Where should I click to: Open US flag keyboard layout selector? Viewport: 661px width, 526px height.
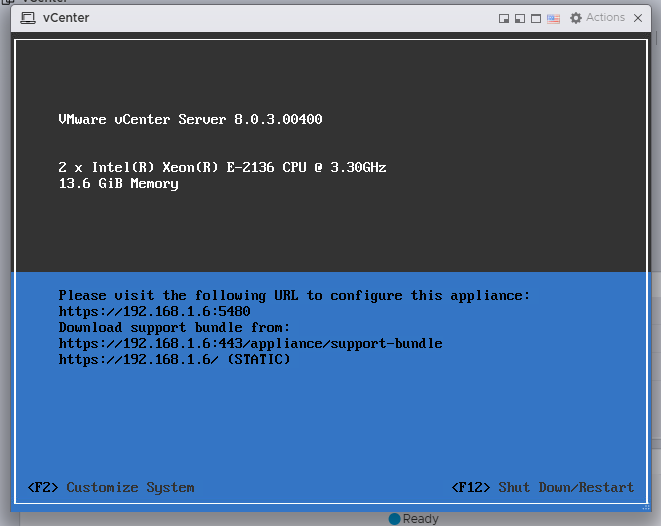point(553,19)
